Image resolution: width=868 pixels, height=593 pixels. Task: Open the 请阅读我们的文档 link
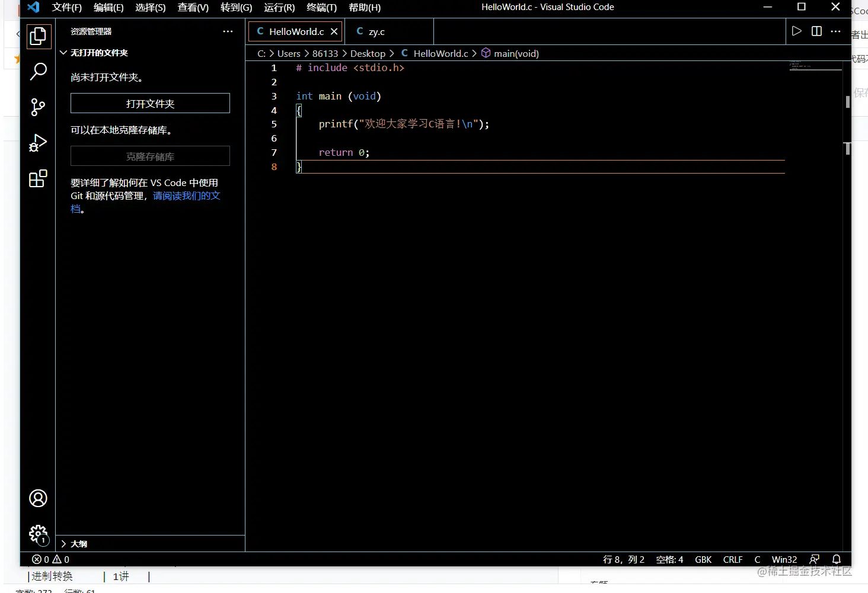[x=187, y=195]
